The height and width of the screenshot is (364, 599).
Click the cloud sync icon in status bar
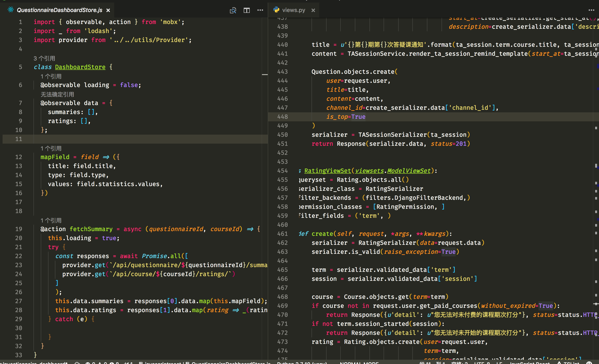point(77,363)
